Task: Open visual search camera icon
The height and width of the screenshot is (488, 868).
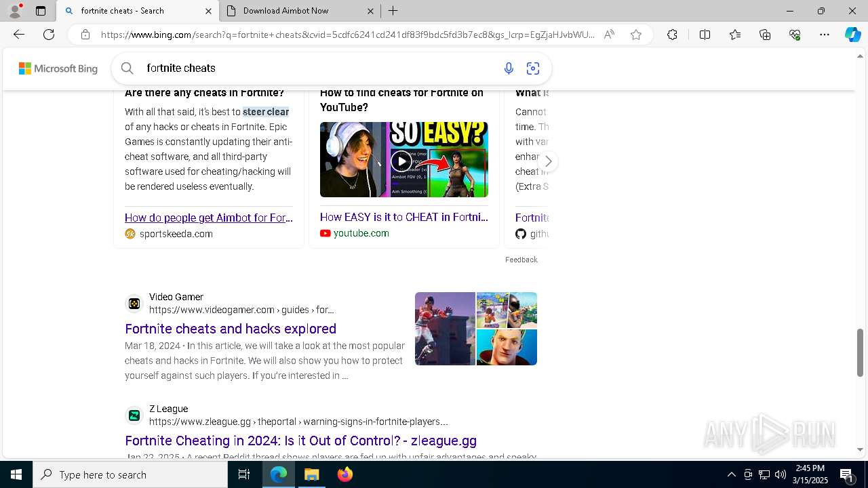Action: click(x=533, y=68)
